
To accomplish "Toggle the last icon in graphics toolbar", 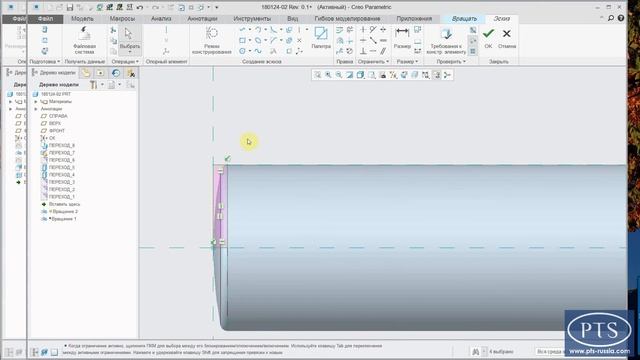I will (447, 75).
